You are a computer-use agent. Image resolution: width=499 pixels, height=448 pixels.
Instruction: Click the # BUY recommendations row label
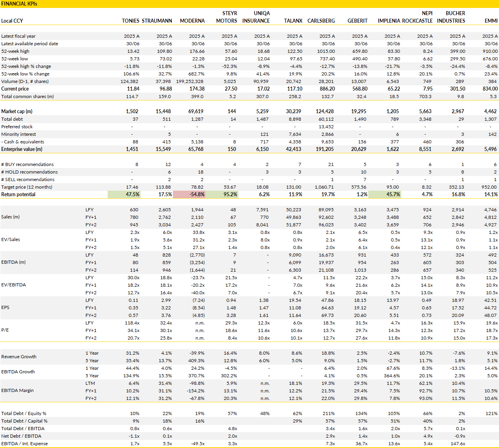27,164
